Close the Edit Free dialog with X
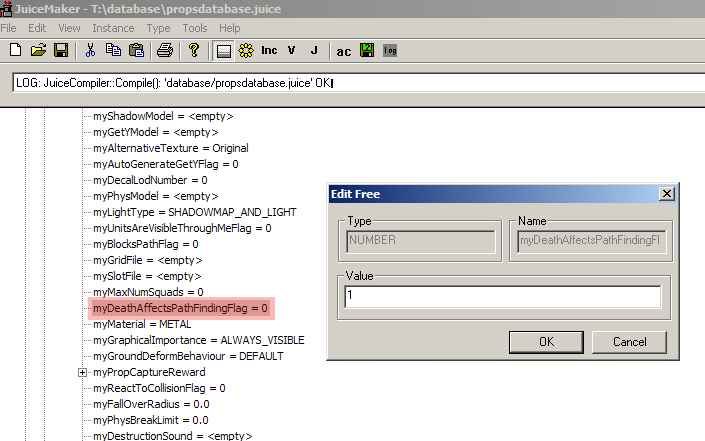 tap(667, 194)
